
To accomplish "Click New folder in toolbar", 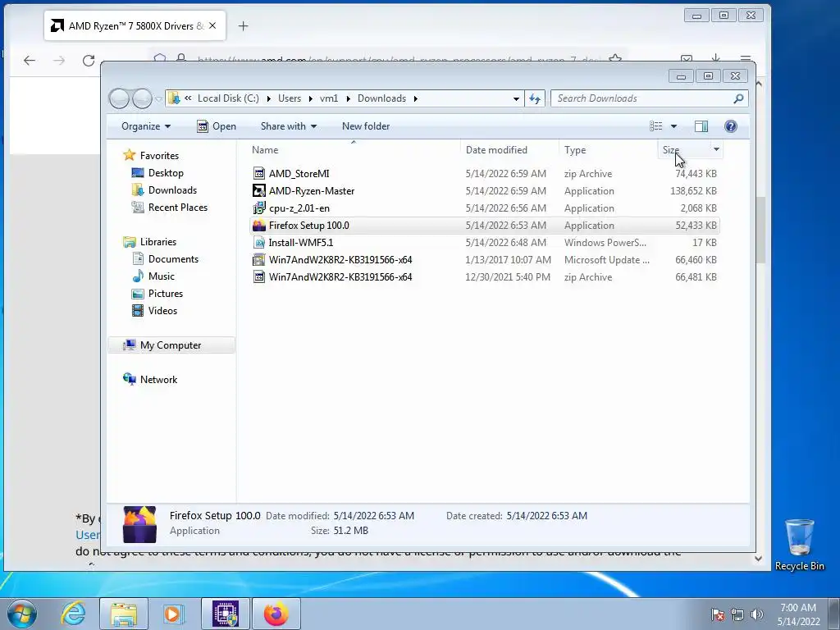I will 366,126.
